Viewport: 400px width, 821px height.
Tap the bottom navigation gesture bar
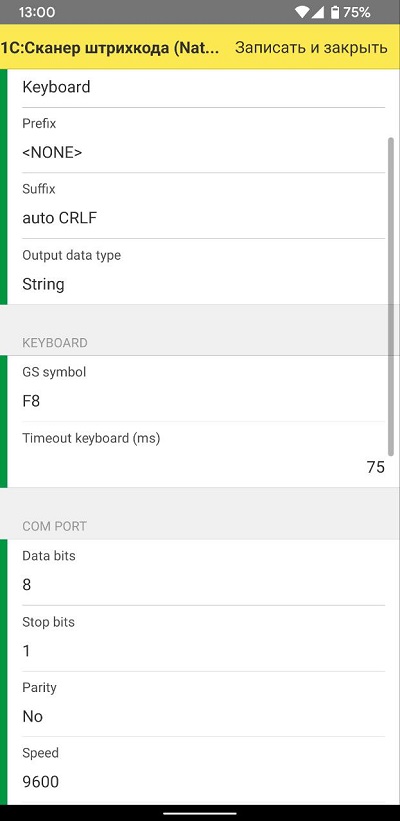point(200,814)
